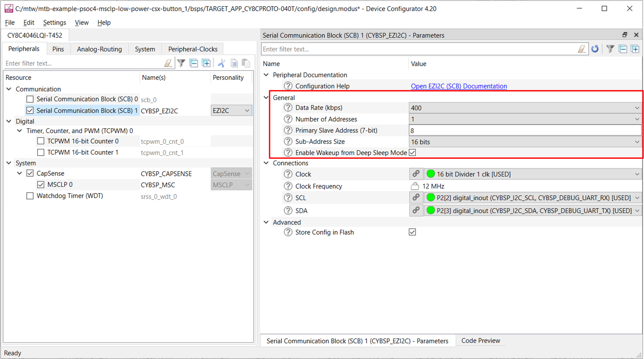Clear the Peripherals filter text eraser icon
This screenshot has width=644, height=359.
click(x=168, y=63)
